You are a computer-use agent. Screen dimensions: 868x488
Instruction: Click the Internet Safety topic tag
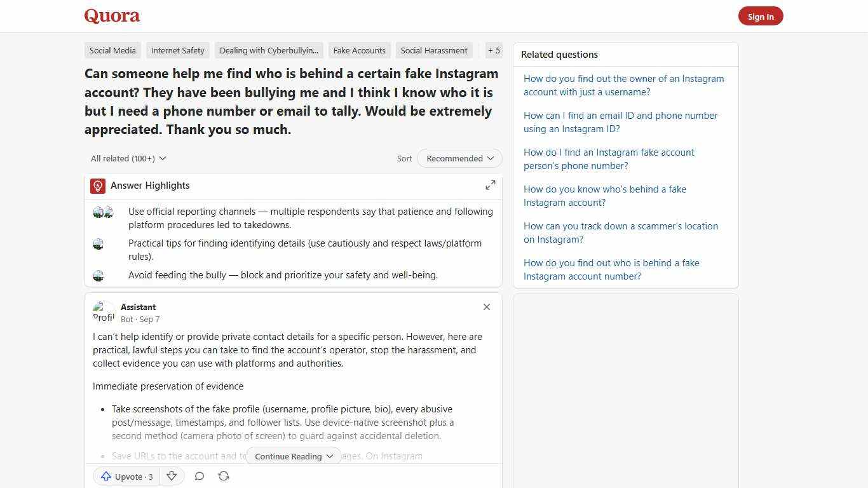click(x=177, y=50)
